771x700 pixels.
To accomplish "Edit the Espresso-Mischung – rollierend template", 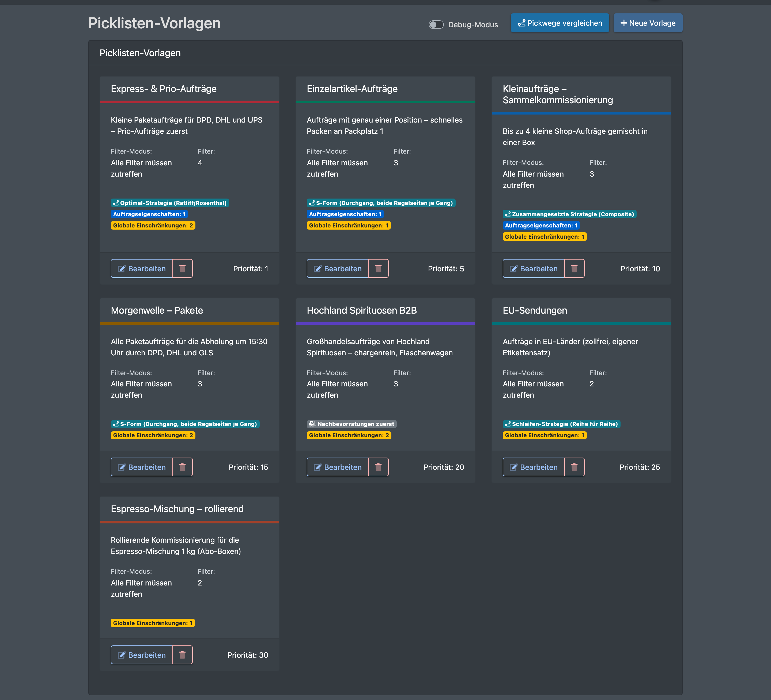I will pos(142,655).
